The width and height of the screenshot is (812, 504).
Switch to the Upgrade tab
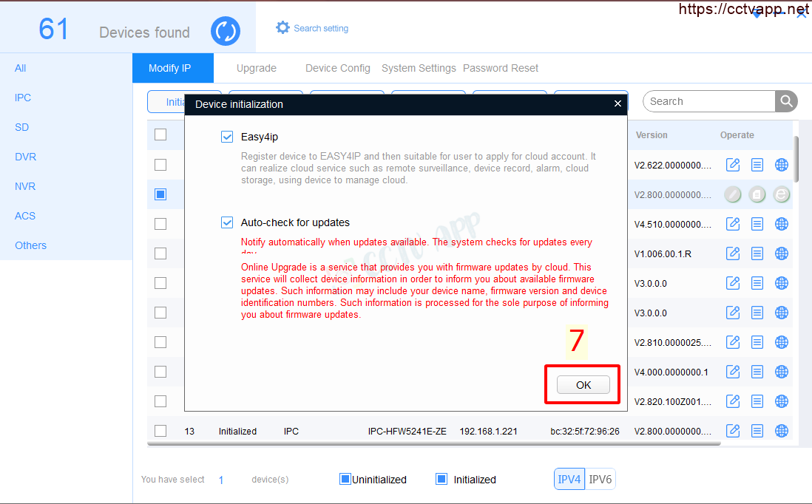tap(256, 68)
